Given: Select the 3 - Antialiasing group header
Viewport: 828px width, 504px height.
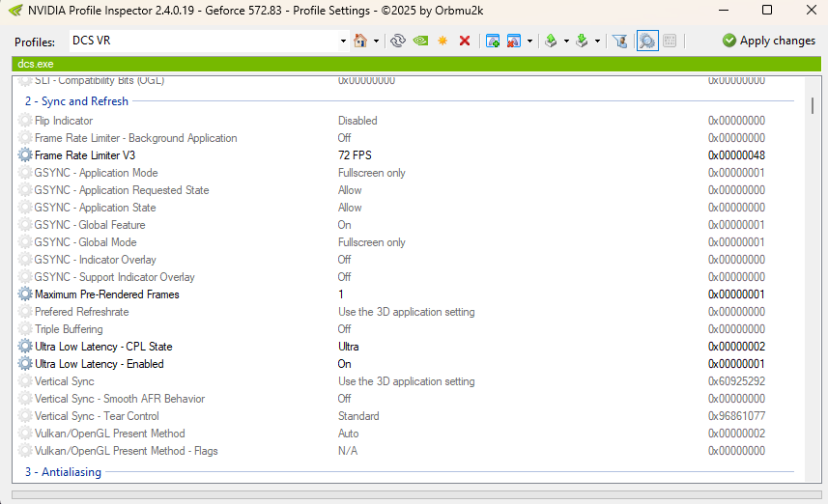Looking at the screenshot, I should click(63, 472).
